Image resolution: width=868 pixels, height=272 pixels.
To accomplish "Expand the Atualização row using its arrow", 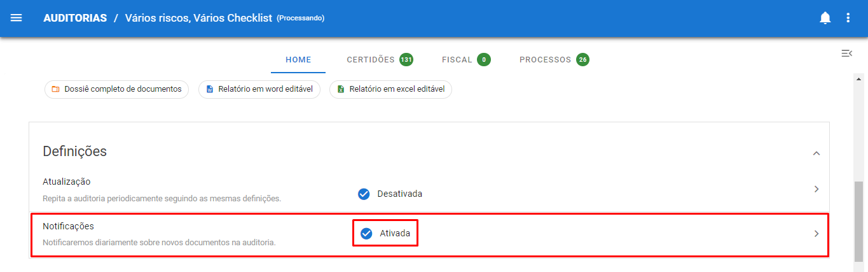I will (816, 189).
